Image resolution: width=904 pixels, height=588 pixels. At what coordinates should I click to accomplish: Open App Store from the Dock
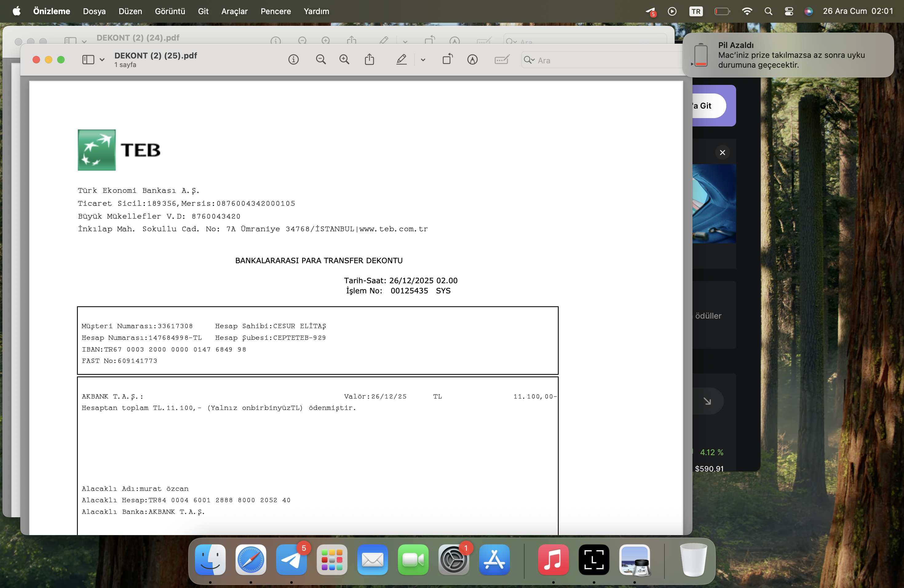point(494,559)
